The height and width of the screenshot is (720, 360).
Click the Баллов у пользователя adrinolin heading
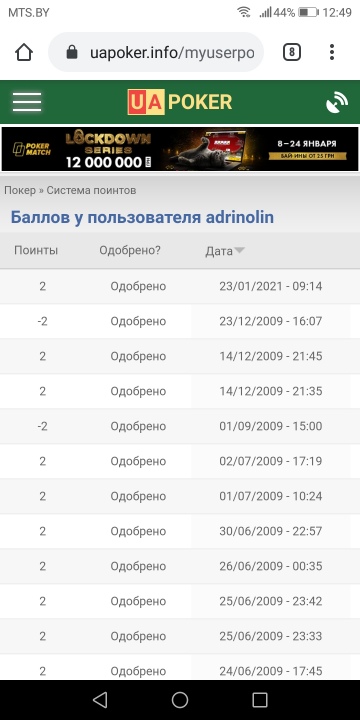tap(142, 217)
